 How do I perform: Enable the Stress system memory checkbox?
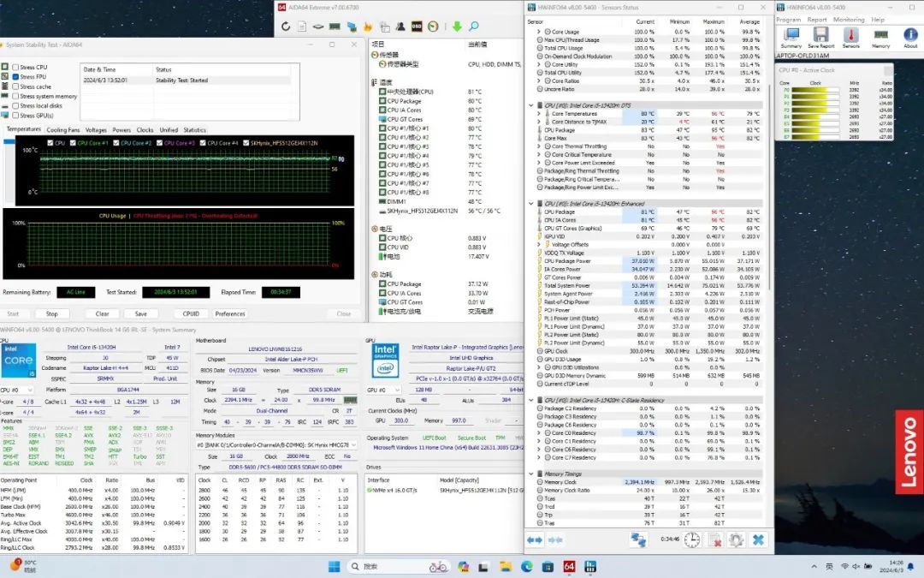pyautogui.click(x=15, y=96)
